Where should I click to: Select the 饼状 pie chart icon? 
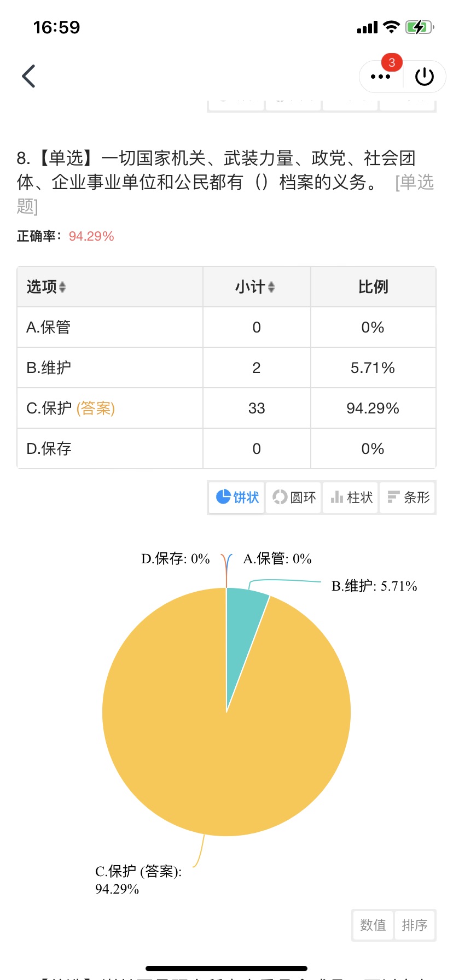[224, 497]
